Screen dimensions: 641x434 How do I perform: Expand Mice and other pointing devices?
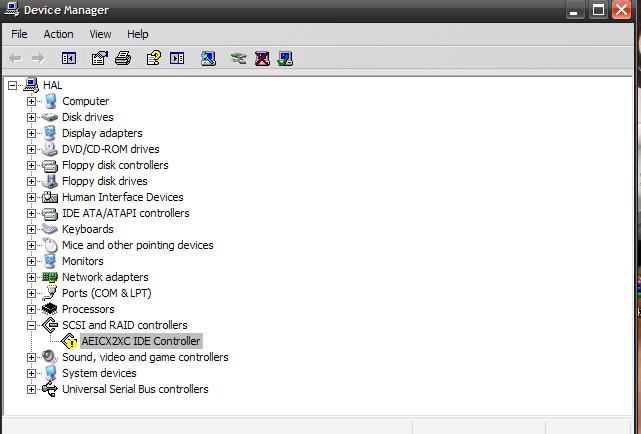pyautogui.click(x=31, y=245)
